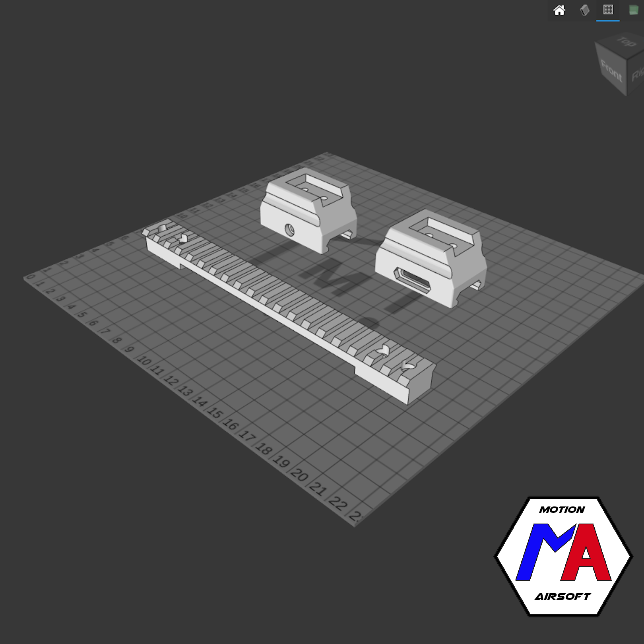This screenshot has height=644, width=644.
Task: Click the MOTION text in the logo
Action: [562, 510]
